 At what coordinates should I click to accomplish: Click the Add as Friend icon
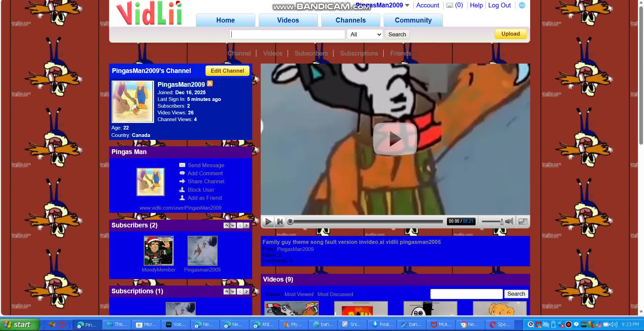(182, 198)
